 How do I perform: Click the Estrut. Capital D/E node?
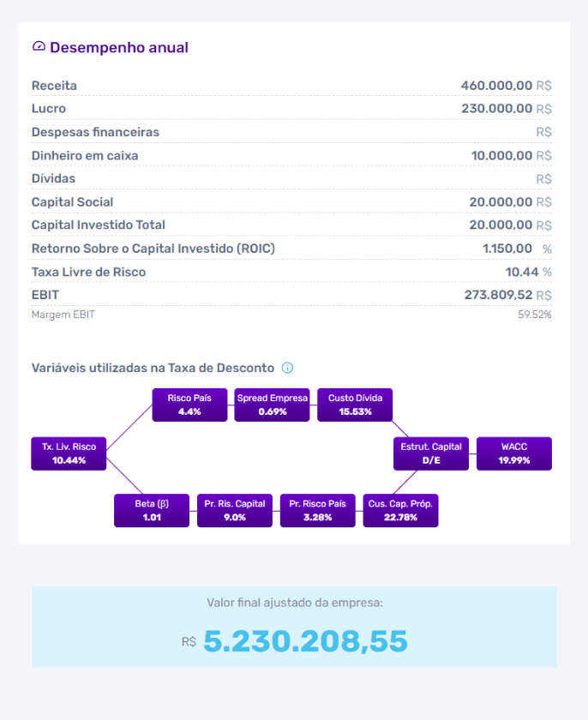pos(431,453)
